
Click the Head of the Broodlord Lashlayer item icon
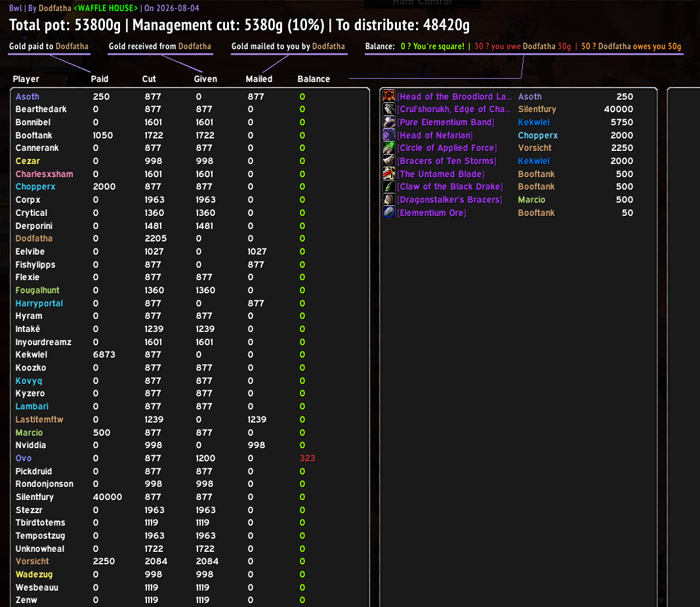[389, 96]
